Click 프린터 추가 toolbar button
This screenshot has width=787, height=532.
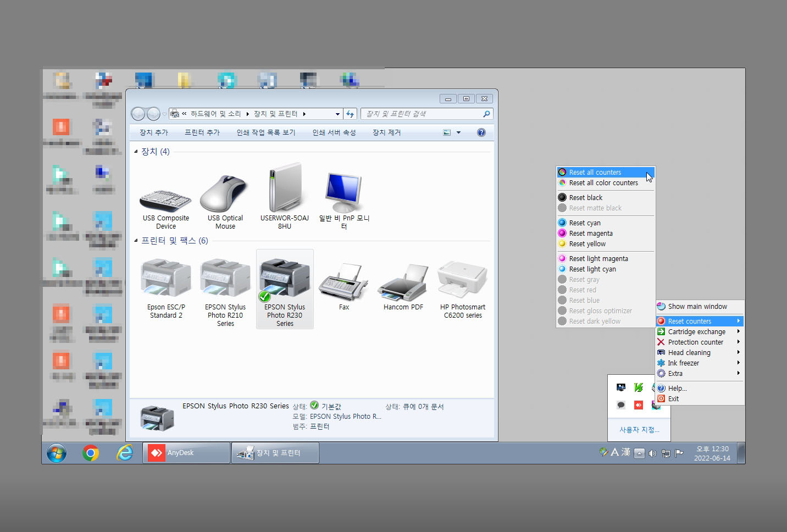pos(202,132)
